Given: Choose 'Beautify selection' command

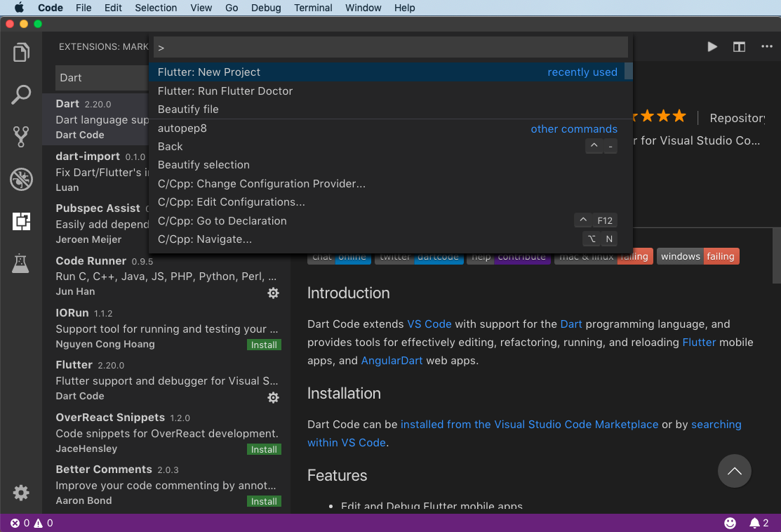Looking at the screenshot, I should (x=387, y=165).
